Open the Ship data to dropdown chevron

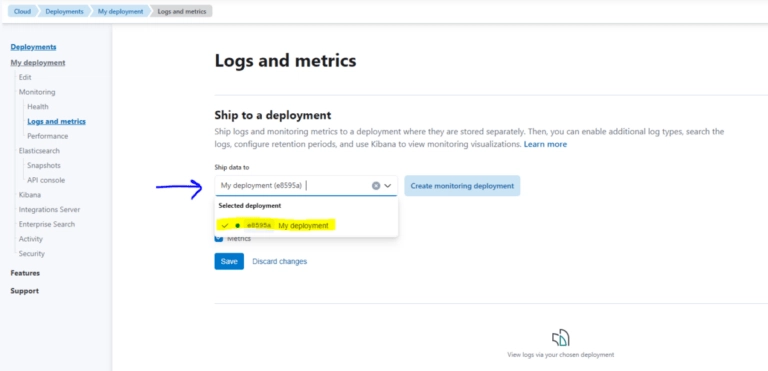pyautogui.click(x=388, y=186)
